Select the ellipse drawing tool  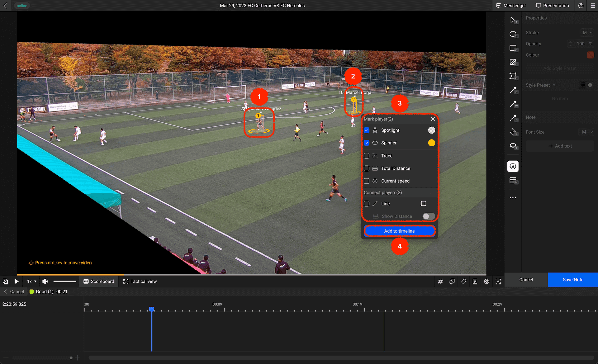pos(513,34)
